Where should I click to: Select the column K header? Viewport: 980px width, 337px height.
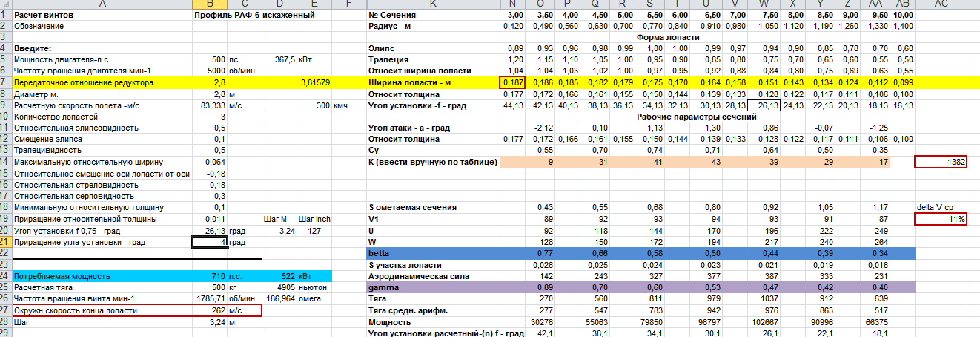[433, 4]
